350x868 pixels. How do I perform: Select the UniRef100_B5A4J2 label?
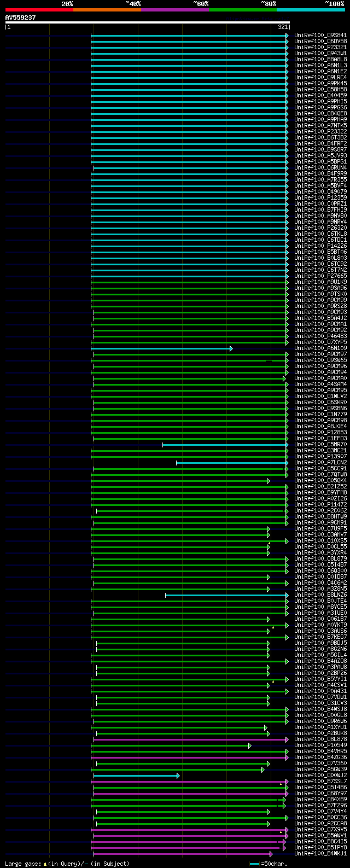(x=320, y=318)
